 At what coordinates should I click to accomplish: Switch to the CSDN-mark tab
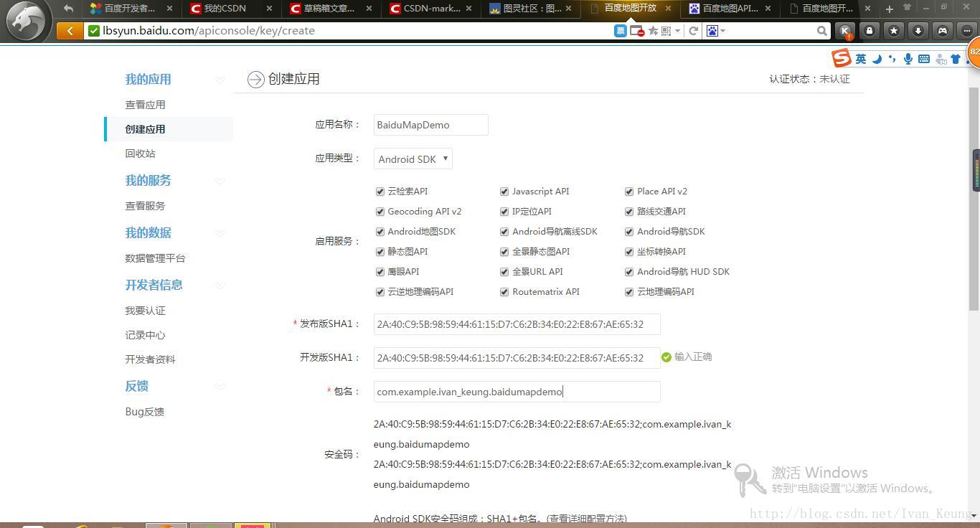(430, 9)
